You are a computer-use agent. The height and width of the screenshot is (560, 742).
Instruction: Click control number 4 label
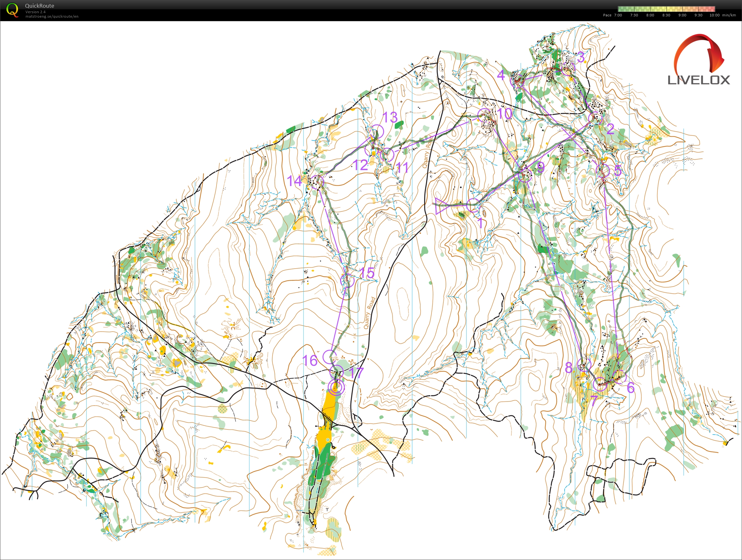point(501,75)
